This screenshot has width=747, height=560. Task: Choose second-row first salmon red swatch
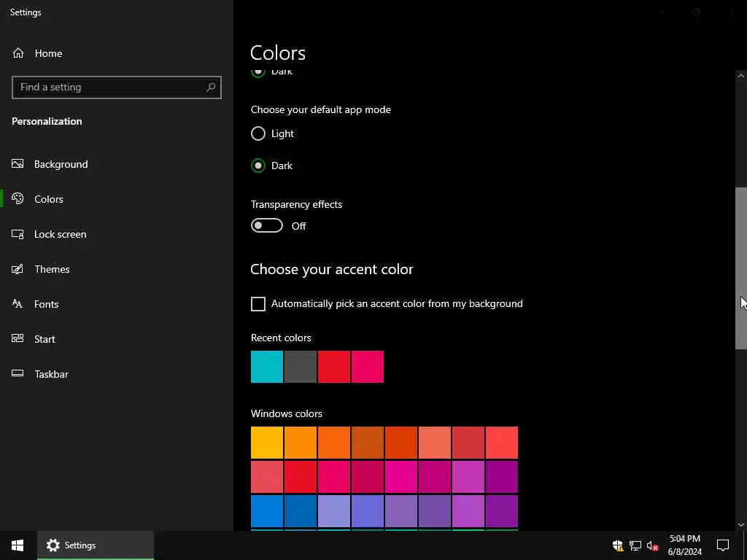(x=267, y=477)
